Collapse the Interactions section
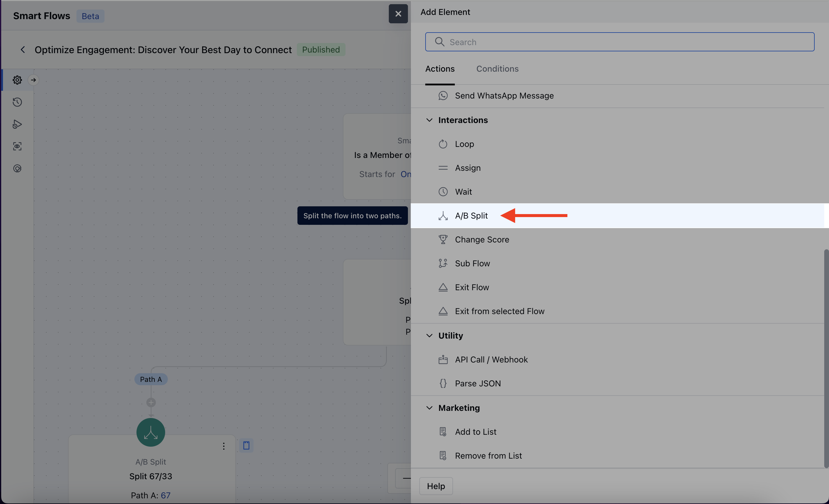Screen dimensions: 829x504 coord(429,120)
